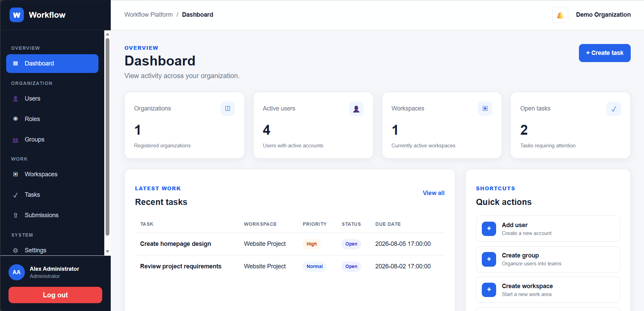Image resolution: width=644 pixels, height=311 pixels.
Task: Click the due date 2026-08-02 17:00:00
Action: tap(403, 266)
